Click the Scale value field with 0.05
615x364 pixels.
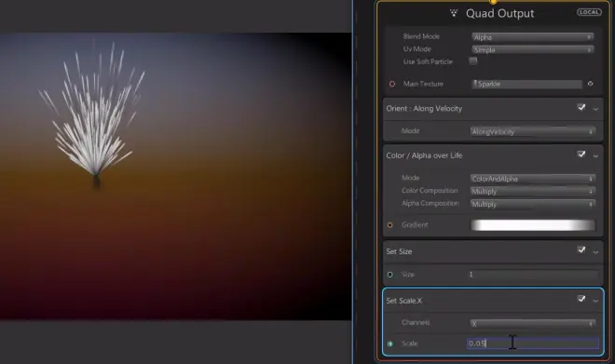533,344
